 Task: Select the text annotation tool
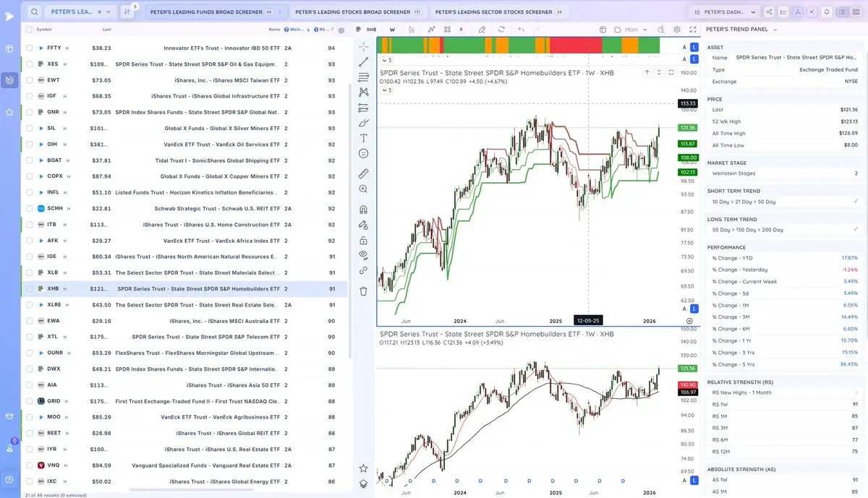click(363, 137)
